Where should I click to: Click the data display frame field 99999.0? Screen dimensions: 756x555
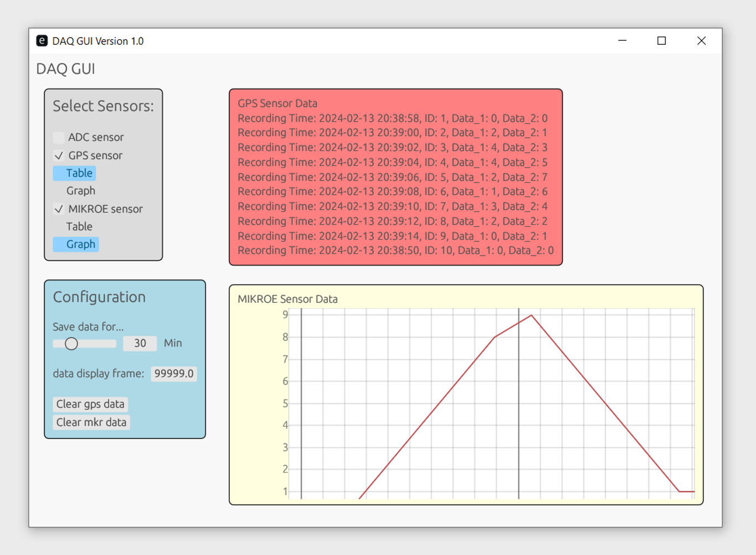(x=174, y=374)
